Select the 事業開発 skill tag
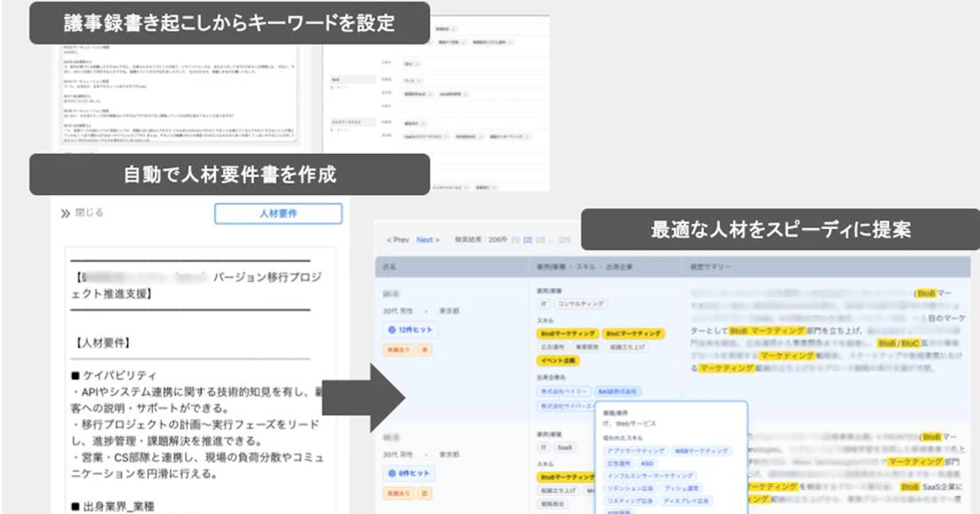The image size is (980, 514). tap(586, 347)
